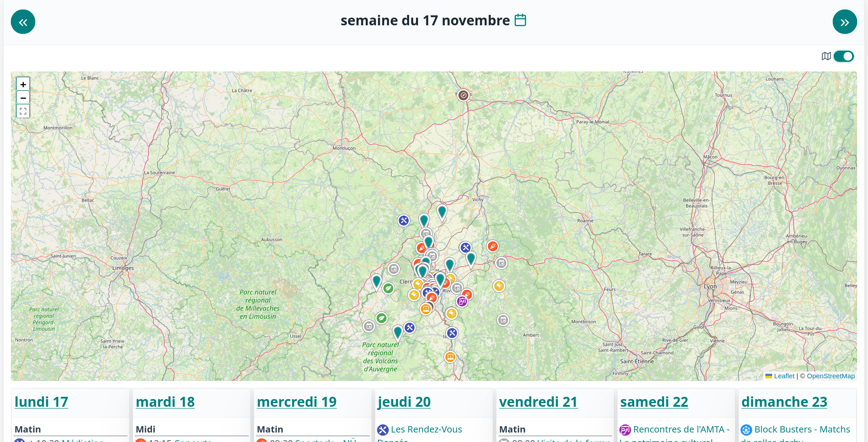Click the OpenStreetMap attribution link
Screen dimensions: 868x442
pyautogui.click(x=830, y=376)
